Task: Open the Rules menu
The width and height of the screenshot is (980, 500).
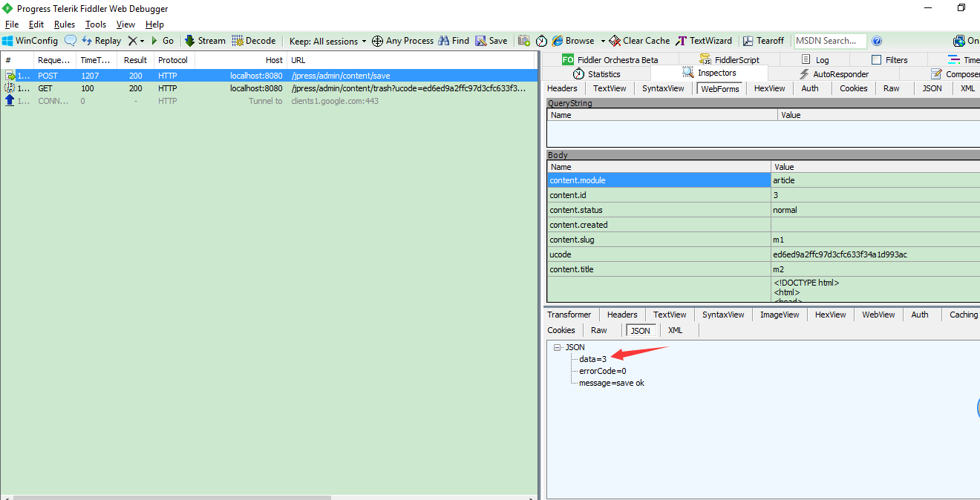Action: (65, 24)
